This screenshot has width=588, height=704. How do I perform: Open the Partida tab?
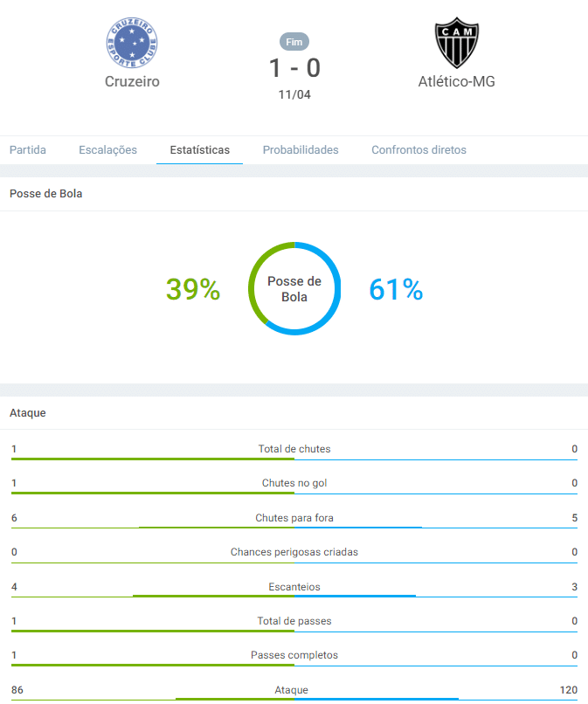coord(28,150)
